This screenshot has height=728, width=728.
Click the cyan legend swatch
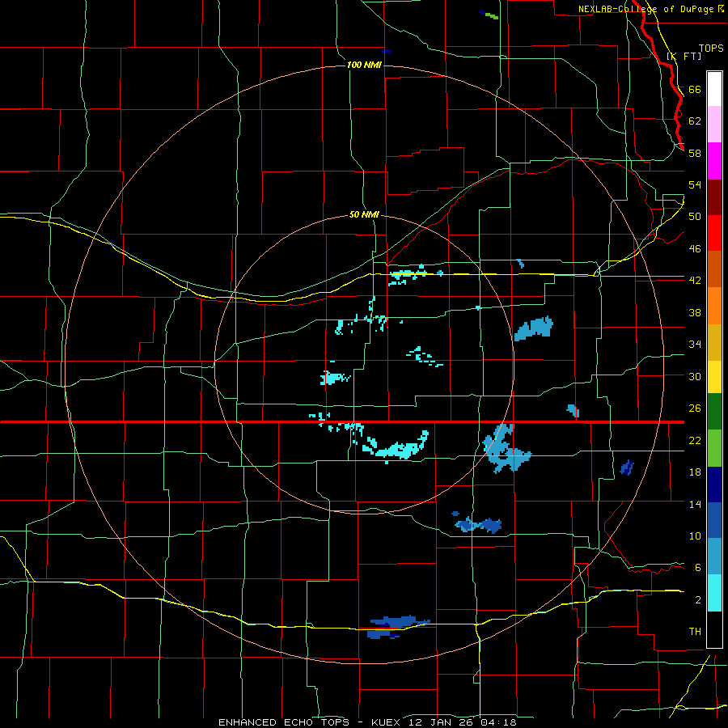[x=714, y=593]
